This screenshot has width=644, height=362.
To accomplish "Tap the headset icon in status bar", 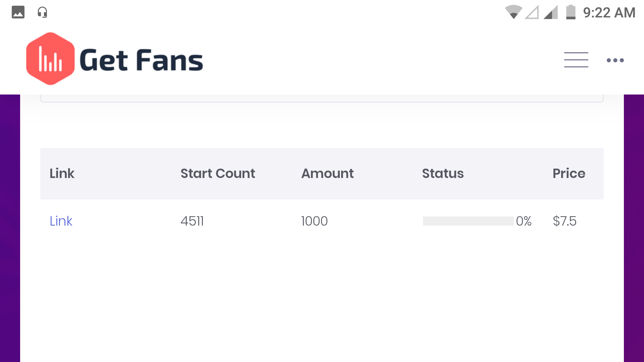I will point(42,12).
